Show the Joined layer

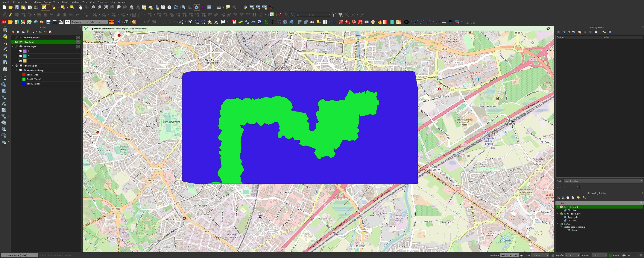pos(16,46)
